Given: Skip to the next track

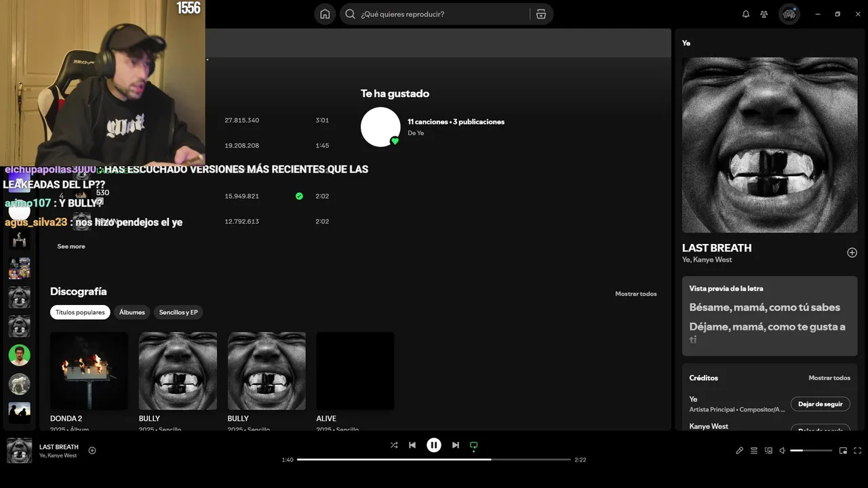Looking at the screenshot, I should (456, 445).
